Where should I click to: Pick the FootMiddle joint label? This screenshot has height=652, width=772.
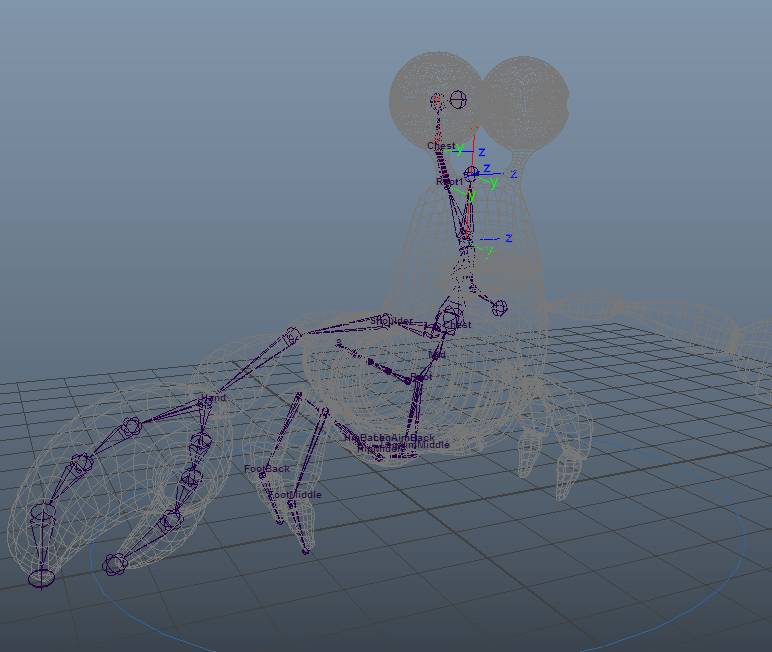(x=295, y=494)
